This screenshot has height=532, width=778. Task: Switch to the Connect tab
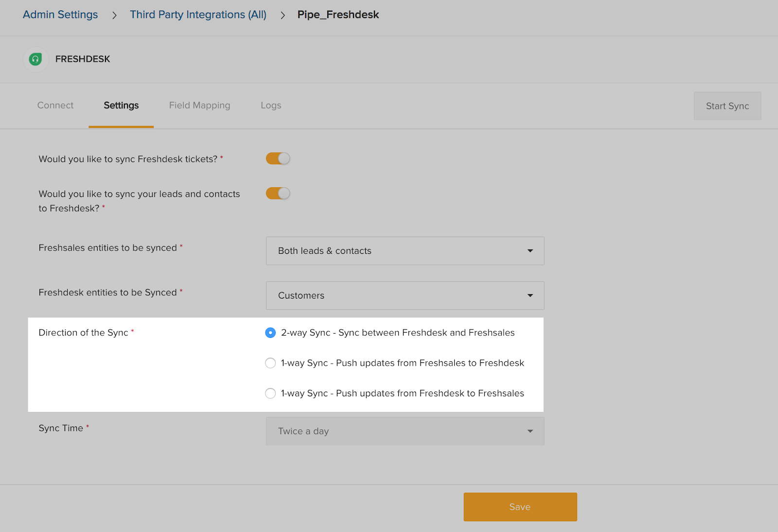[55, 106]
